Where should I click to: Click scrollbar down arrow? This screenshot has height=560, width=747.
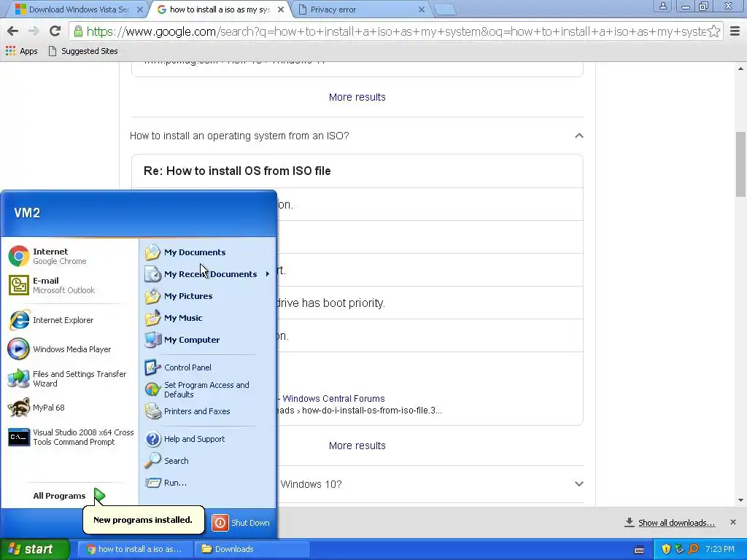click(x=740, y=500)
